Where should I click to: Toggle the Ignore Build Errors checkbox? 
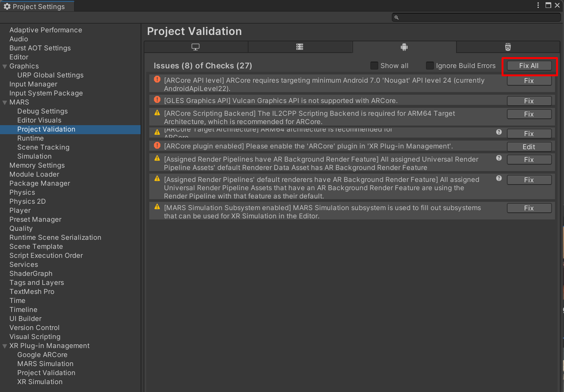430,66
